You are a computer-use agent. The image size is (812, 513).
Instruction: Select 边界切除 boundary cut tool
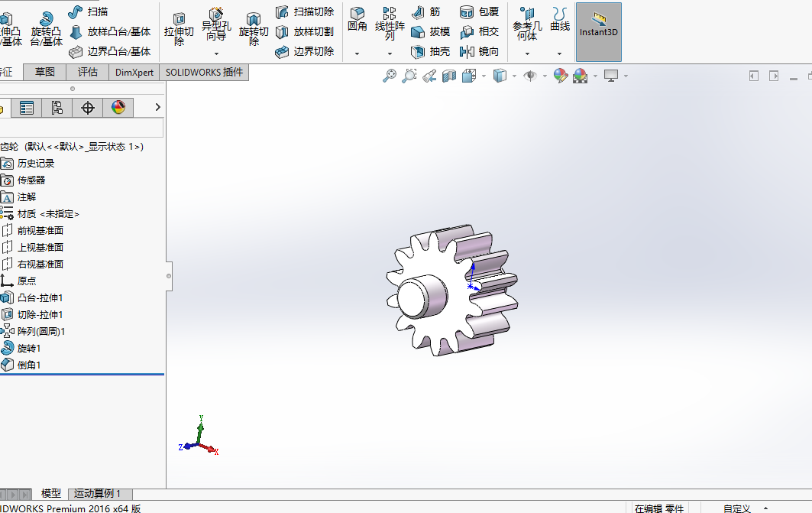305,51
